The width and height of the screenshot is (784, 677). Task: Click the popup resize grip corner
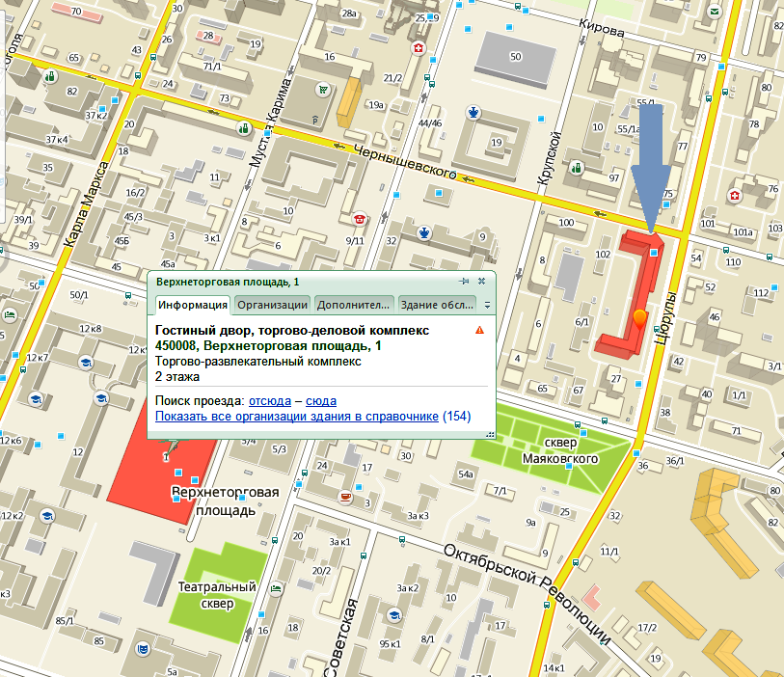coord(489,434)
